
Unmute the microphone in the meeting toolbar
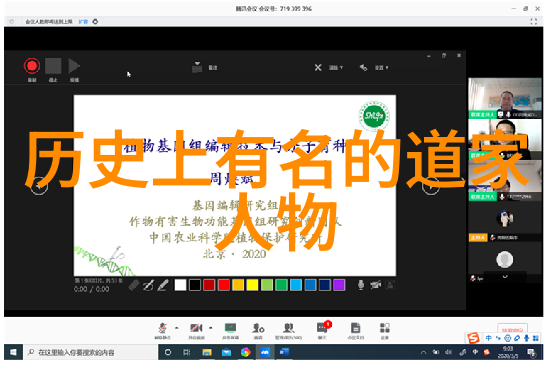click(162, 328)
